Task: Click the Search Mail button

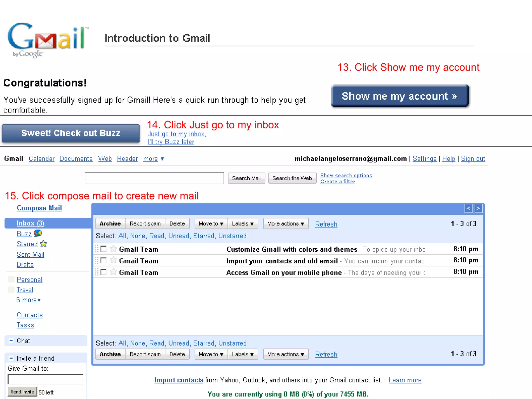Action: [x=246, y=178]
